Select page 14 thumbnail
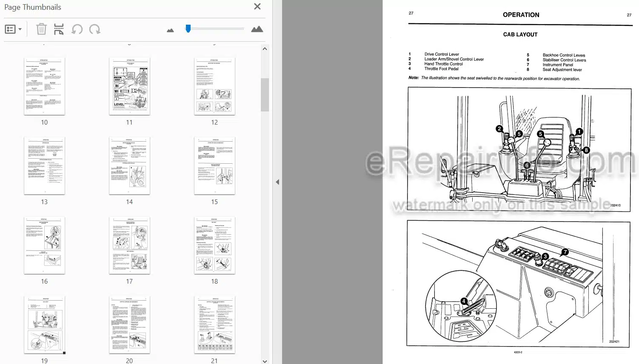The width and height of the screenshot is (639, 364). pyautogui.click(x=129, y=166)
